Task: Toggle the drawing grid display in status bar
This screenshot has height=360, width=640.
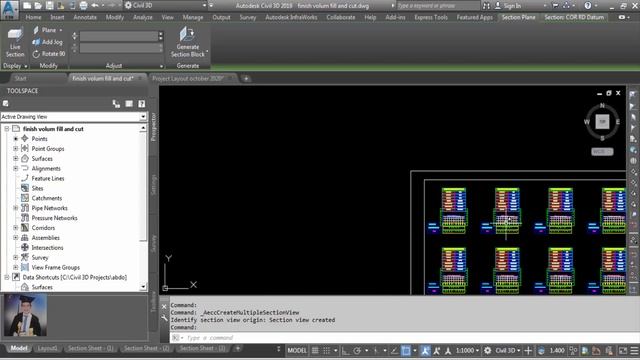Action: click(x=315, y=350)
